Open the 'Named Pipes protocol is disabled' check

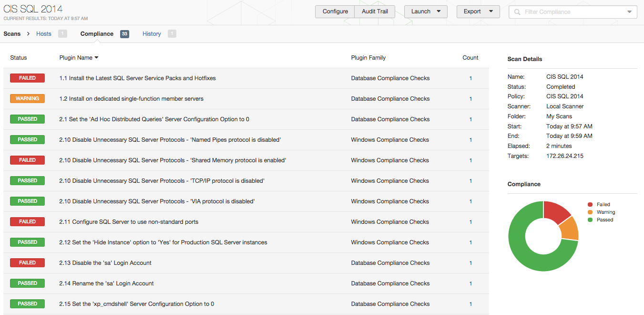pos(170,140)
